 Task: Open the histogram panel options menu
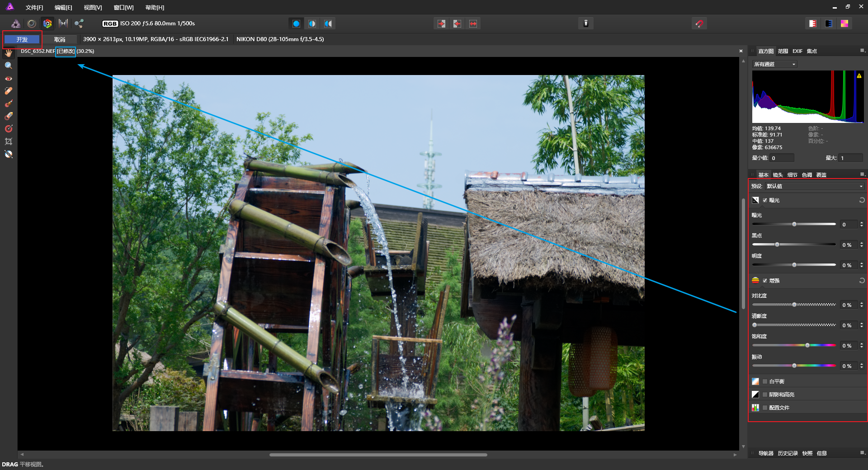[862, 51]
